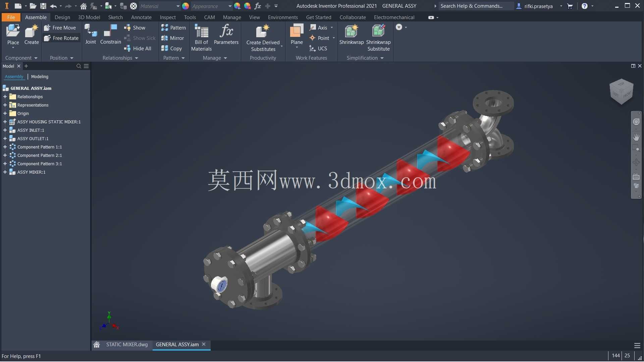Create a work Point
Image resolution: width=644 pixels, height=362 pixels.
pos(320,38)
